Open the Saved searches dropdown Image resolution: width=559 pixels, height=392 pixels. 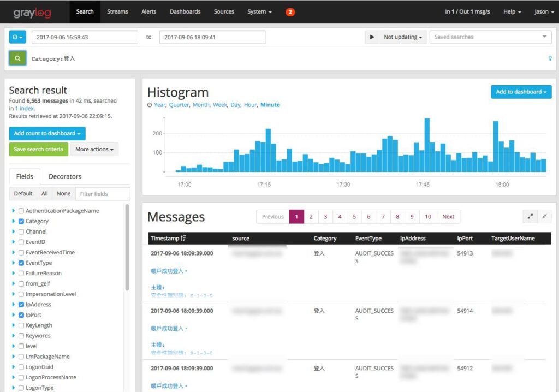click(x=491, y=37)
